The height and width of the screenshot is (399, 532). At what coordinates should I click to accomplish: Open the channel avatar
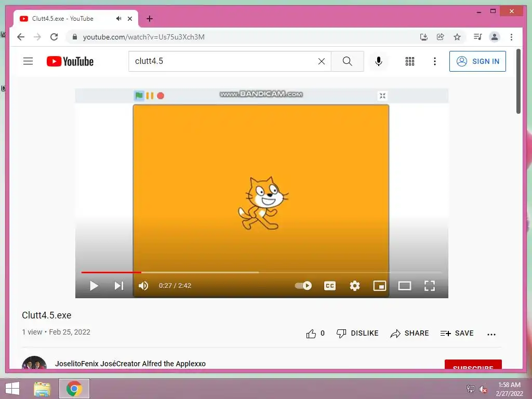tap(34, 363)
